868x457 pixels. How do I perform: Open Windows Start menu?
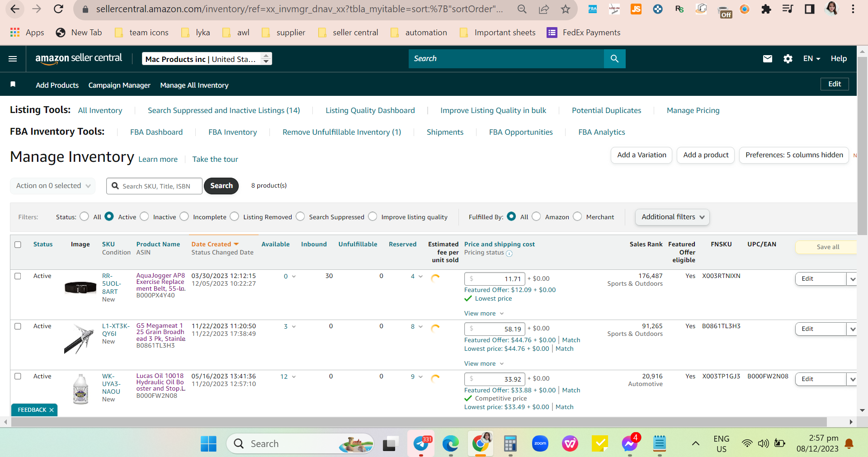[208, 444]
